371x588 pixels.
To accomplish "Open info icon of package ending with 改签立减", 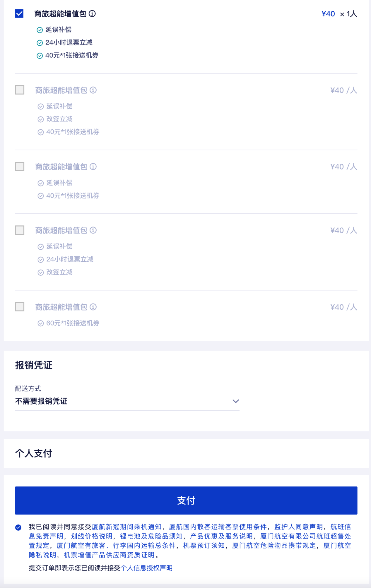I will [x=93, y=230].
